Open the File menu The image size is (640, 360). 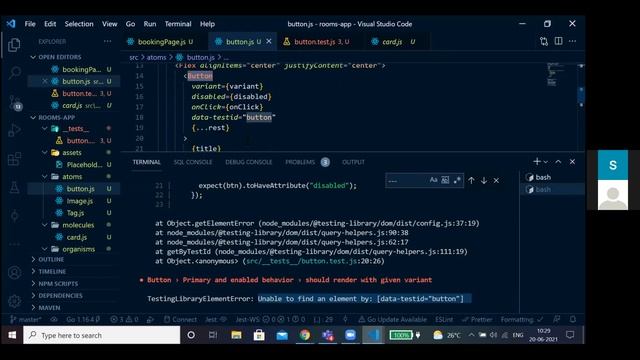pos(30,24)
